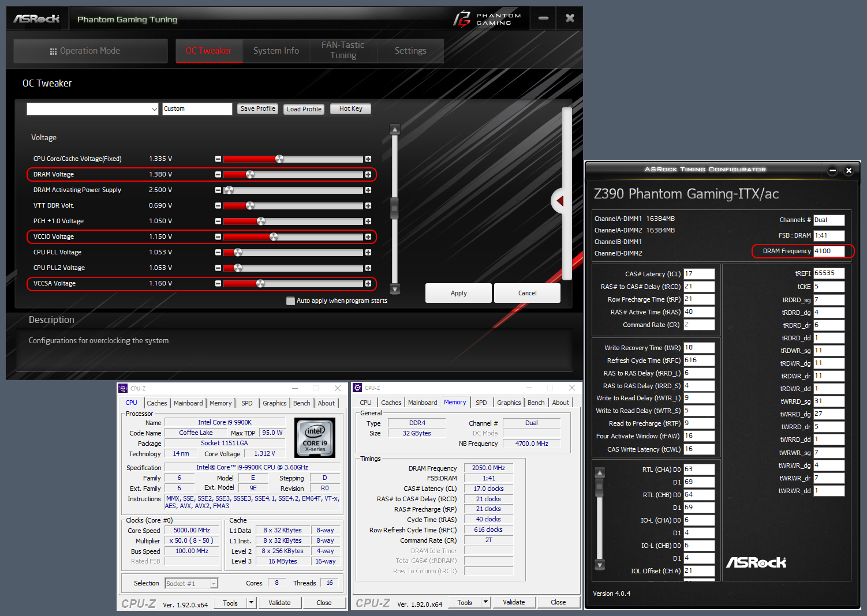Apply the voltage settings
This screenshot has width=867, height=616.
pyautogui.click(x=459, y=293)
